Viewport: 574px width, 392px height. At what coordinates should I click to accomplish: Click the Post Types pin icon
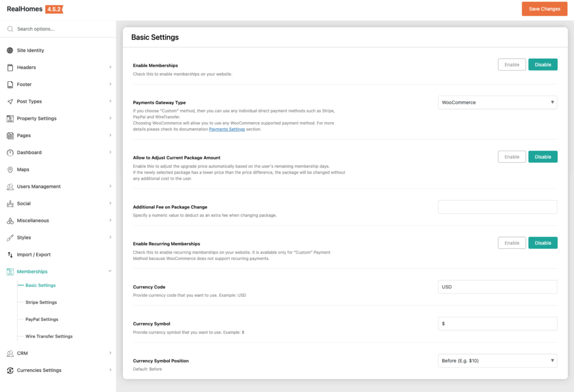pos(10,101)
